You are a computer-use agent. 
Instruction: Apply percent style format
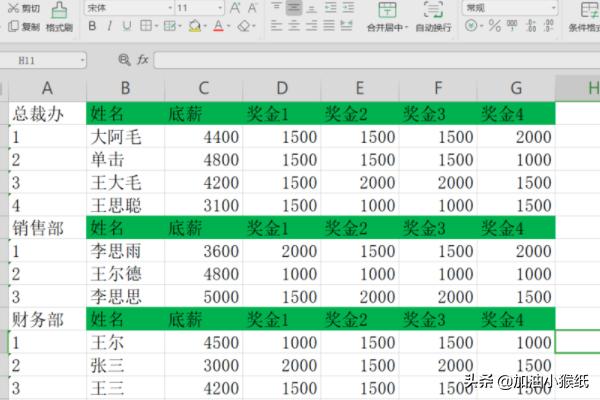pyautogui.click(x=494, y=26)
